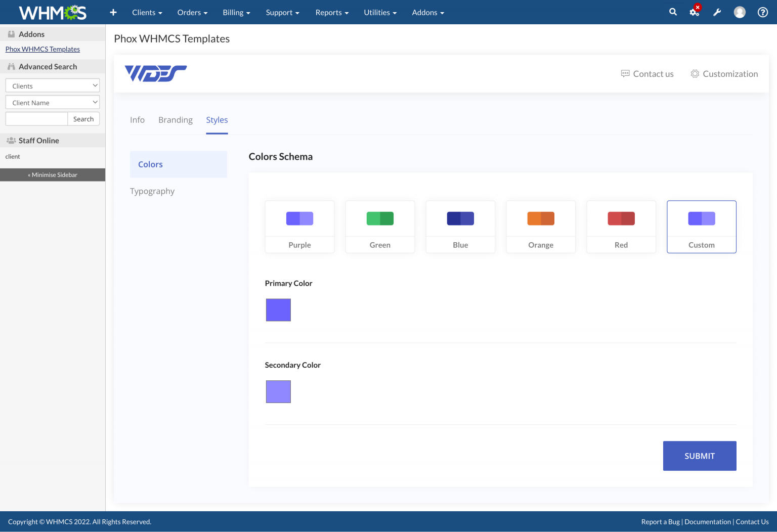This screenshot has width=777, height=532.
Task: Click the WHMCS logo
Action: tap(53, 12)
